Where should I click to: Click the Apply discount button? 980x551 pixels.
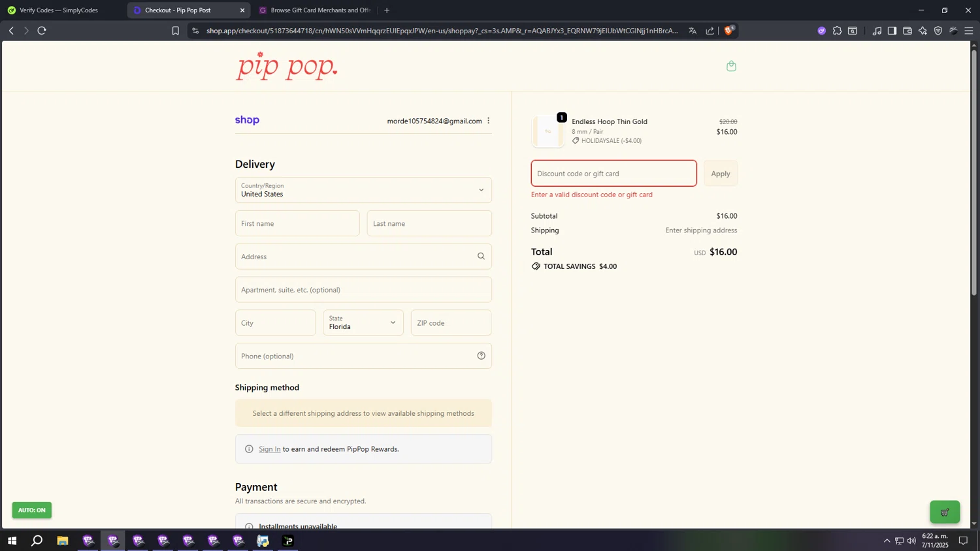click(x=721, y=174)
